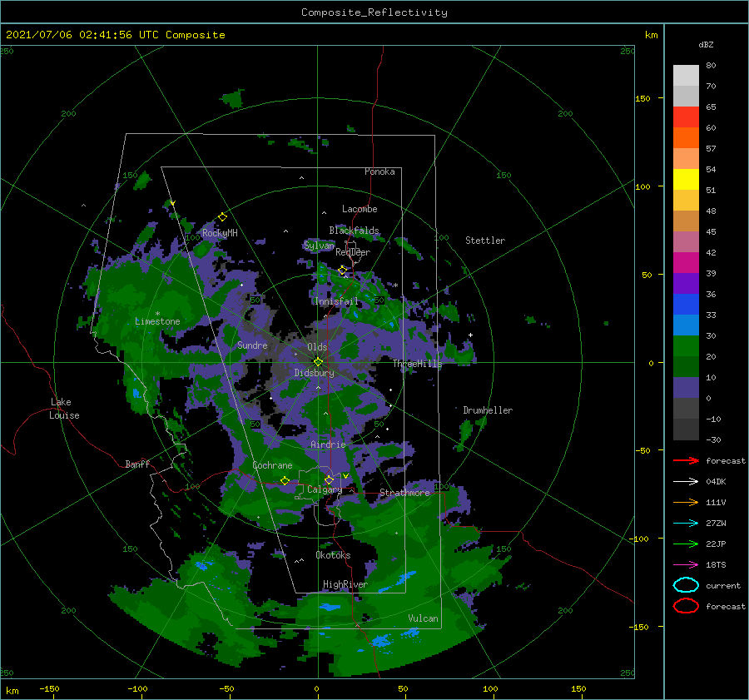Click the Sylvan label on the map
This screenshot has width=749, height=700.
coord(319,246)
